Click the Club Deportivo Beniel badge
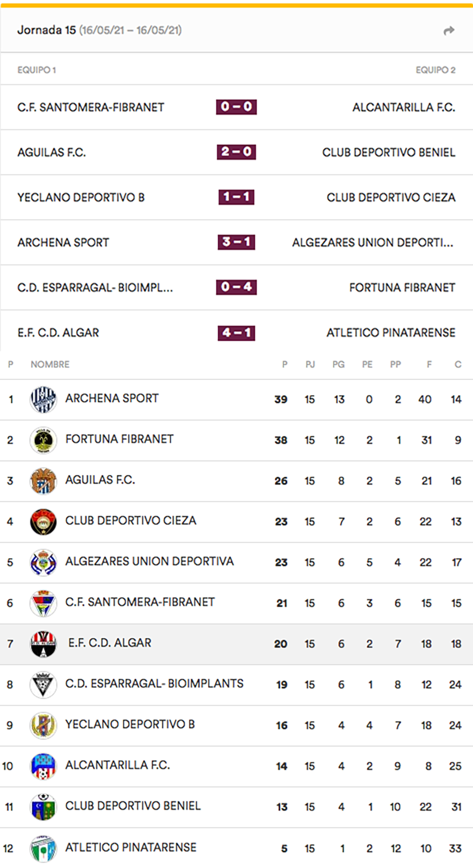 click(43, 807)
